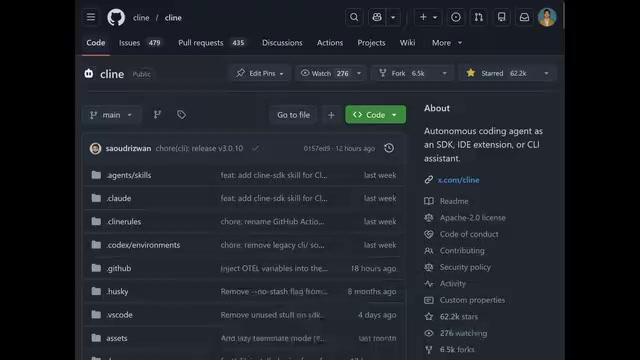The image size is (640, 360).
Task: Open the chore(cli): release v3.0.10 commit
Action: click(199, 148)
